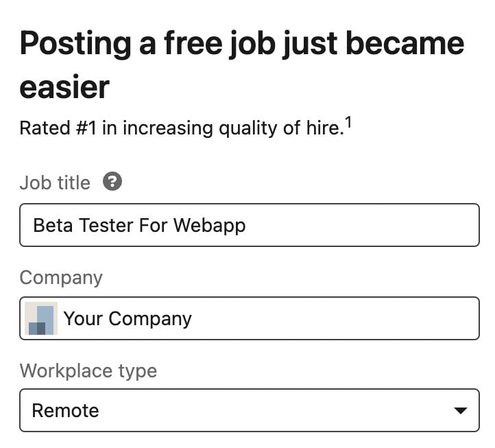The width and height of the screenshot is (495, 448).
Task: Click empty space at end of Job title field
Action: coord(360,225)
